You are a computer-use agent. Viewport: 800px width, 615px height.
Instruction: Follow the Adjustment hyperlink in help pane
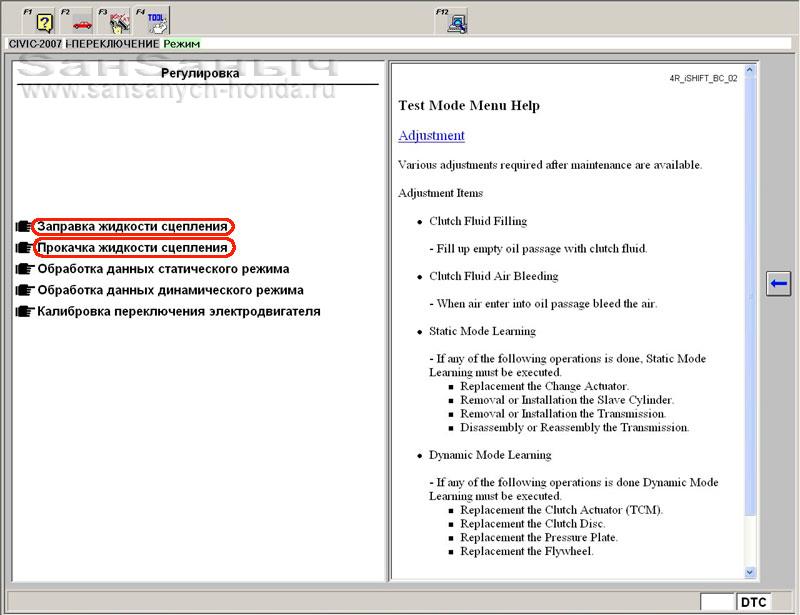point(431,135)
